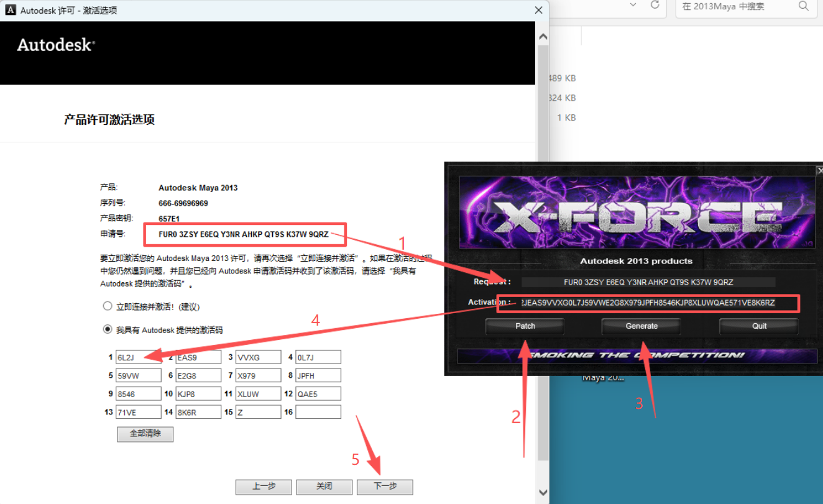Click the Quit button in the keygen
Screen dimensions: 823x504
758,326
